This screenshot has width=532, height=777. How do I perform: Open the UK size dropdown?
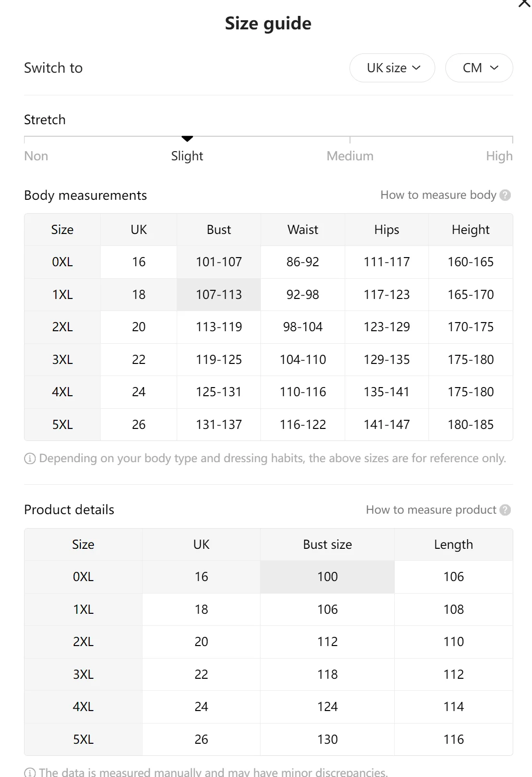pyautogui.click(x=392, y=68)
